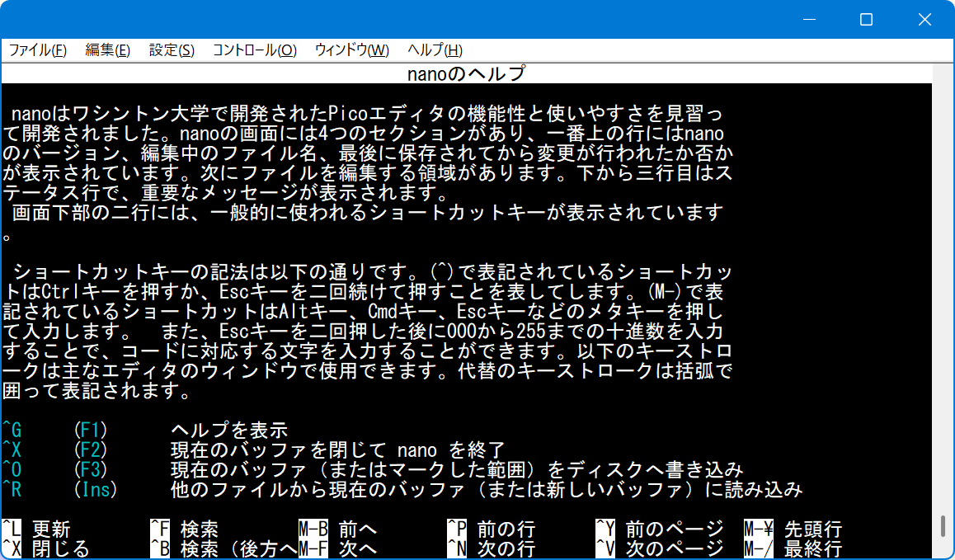955x560 pixels.
Task: Click the ^F 検索 shortcut
Action: (186, 529)
